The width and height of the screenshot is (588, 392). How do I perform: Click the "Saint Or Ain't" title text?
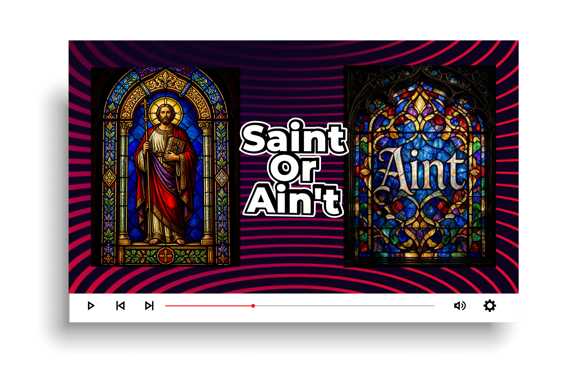294,168
